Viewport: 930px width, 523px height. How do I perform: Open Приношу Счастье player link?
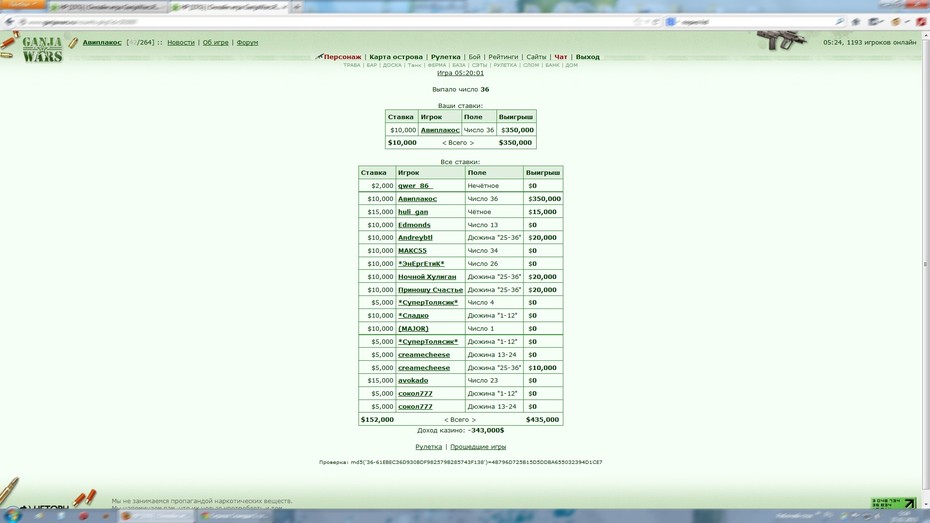click(x=430, y=289)
